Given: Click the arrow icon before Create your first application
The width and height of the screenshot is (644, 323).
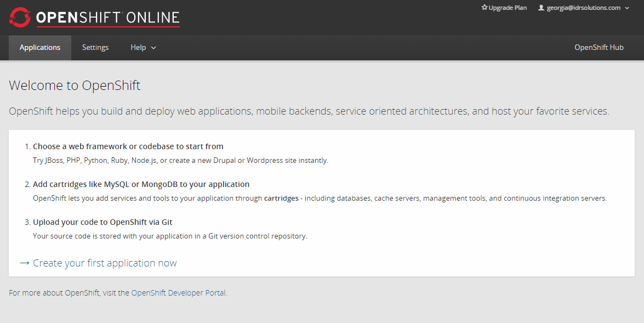Looking at the screenshot, I should coord(25,263).
